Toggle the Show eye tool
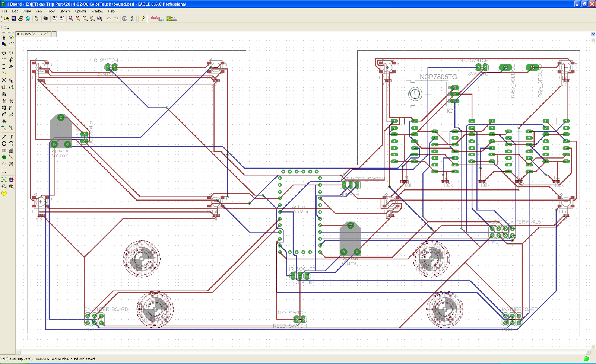Screen dimensions: 596x364 click(x=11, y=37)
